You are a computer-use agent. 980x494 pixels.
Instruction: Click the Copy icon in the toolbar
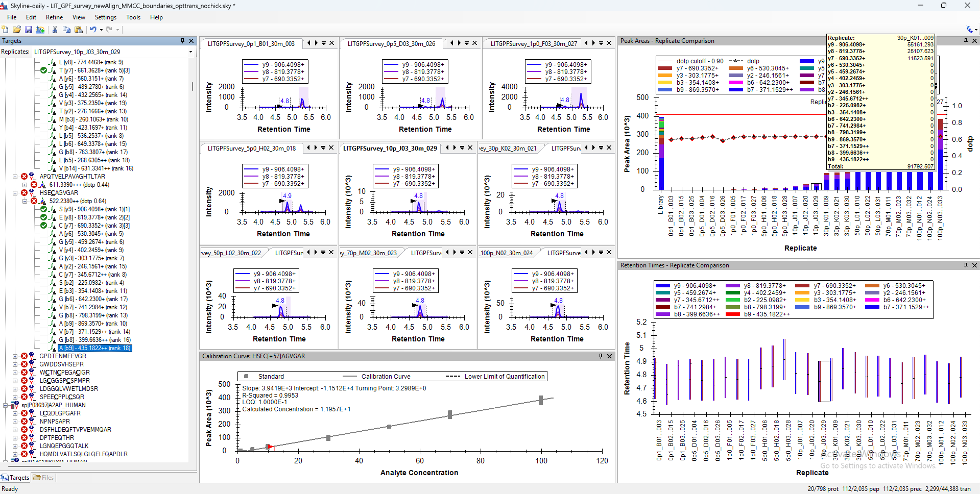point(66,30)
